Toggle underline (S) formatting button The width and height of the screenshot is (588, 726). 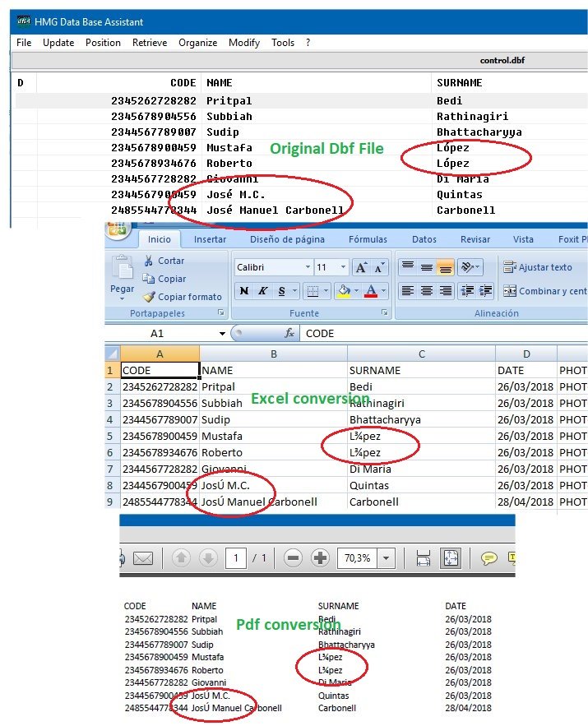click(x=281, y=291)
